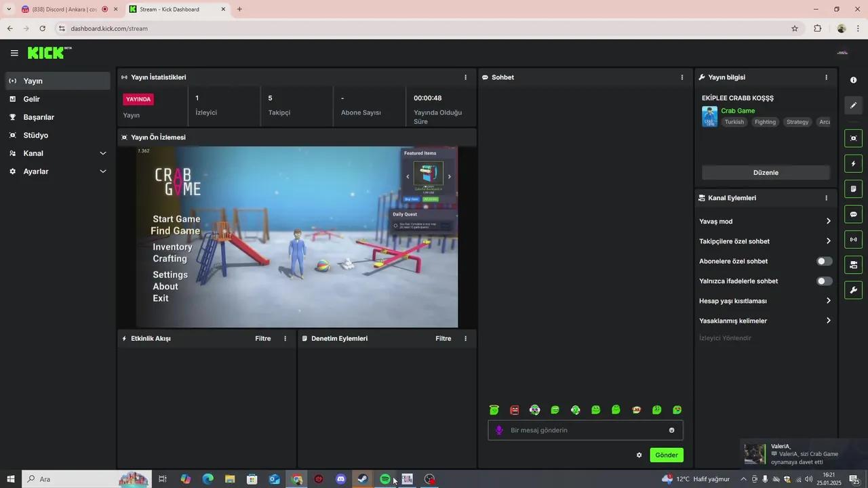Click the Düzenle button

[x=765, y=173]
